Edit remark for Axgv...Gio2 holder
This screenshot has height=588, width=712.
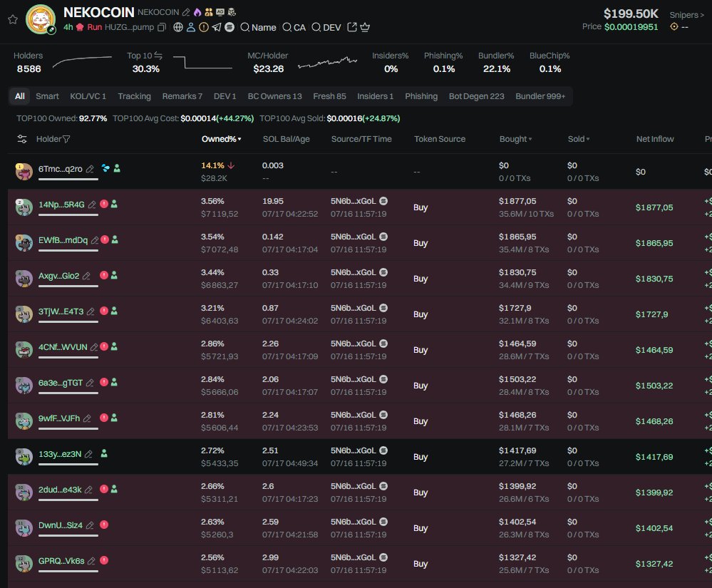tap(86, 276)
